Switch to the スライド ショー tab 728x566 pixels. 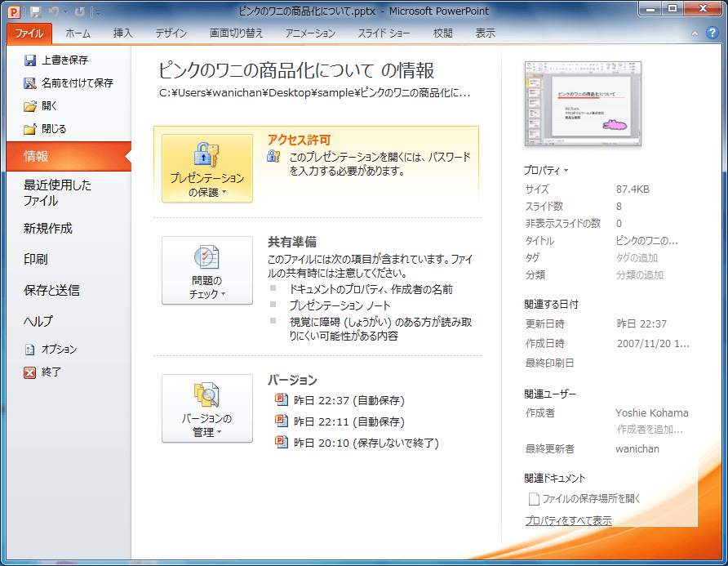click(384, 33)
